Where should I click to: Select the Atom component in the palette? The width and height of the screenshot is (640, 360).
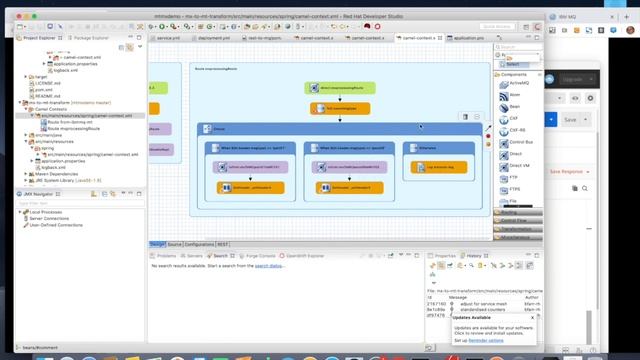[x=510, y=95]
